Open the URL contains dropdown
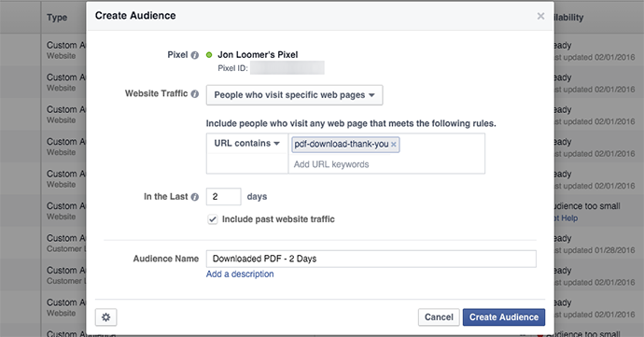Image resolution: width=644 pixels, height=337 pixels. click(x=246, y=144)
